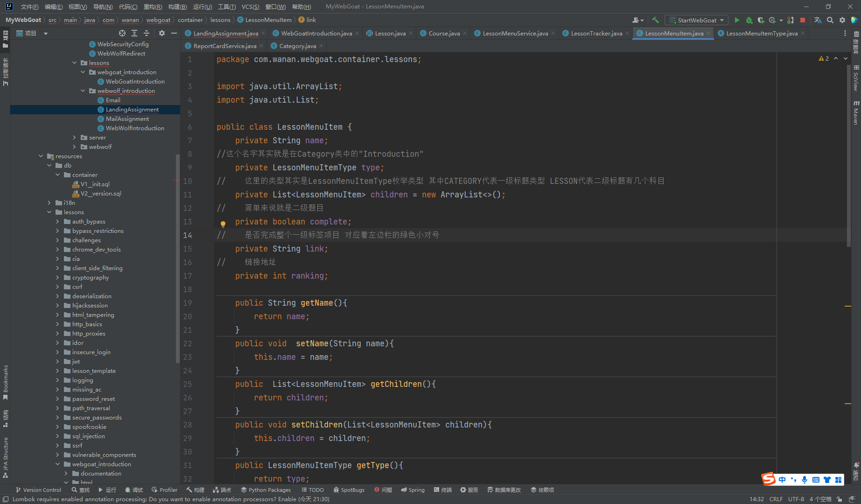Run with profiler clock icon
Viewport: 861px width, 504px height.
[773, 20]
